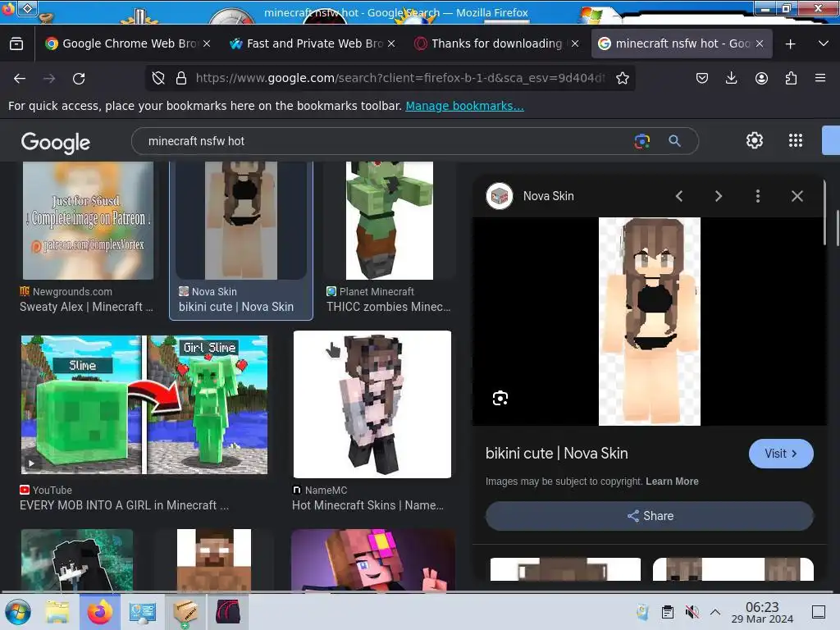Open the tracking protection shield icon

pos(158,78)
